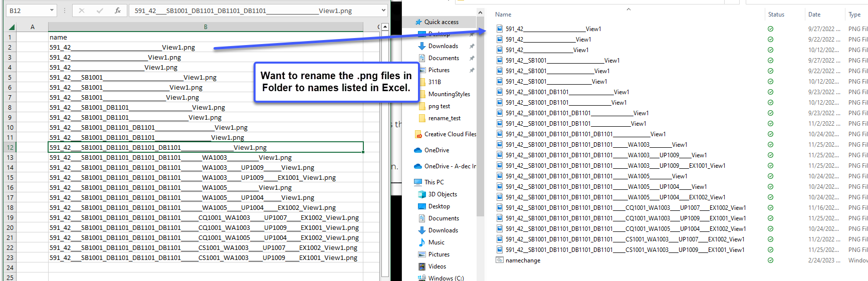This screenshot has width=868, height=281.
Task: Click the formula bar Cancel X icon
Action: [x=82, y=11]
